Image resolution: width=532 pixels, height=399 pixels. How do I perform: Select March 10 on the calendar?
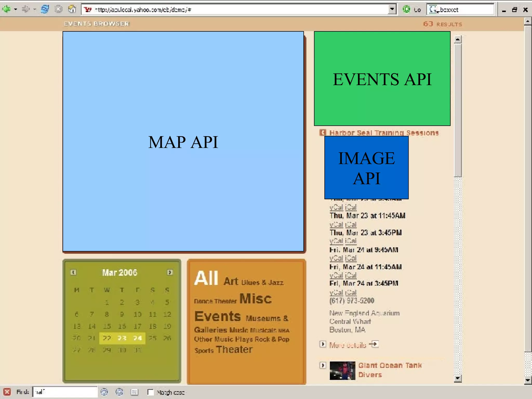click(137, 314)
